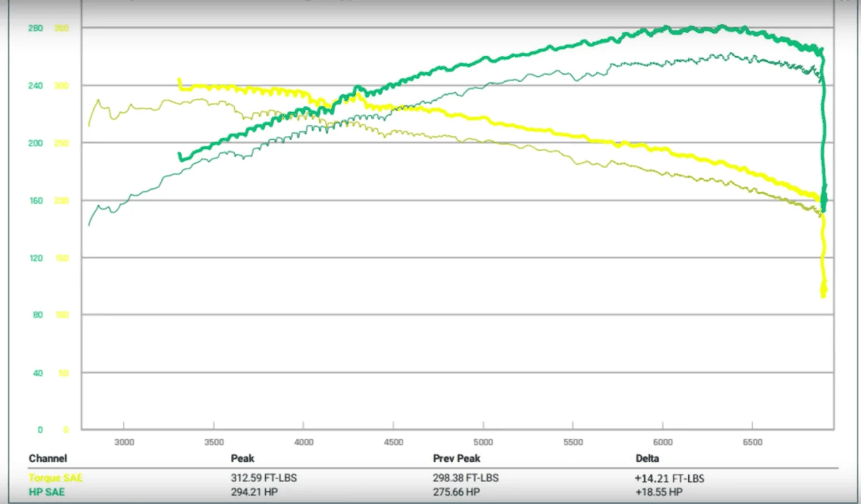Select the Peak column header
Screen dimensions: 861x504
click(x=242, y=458)
